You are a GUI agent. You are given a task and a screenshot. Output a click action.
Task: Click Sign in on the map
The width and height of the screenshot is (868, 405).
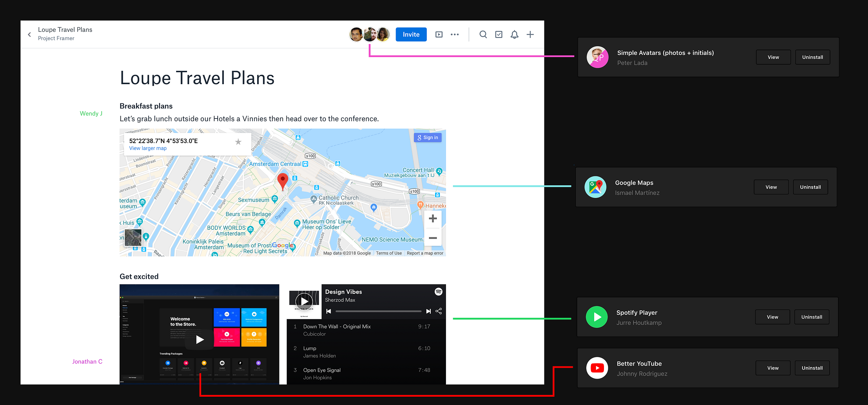point(427,138)
